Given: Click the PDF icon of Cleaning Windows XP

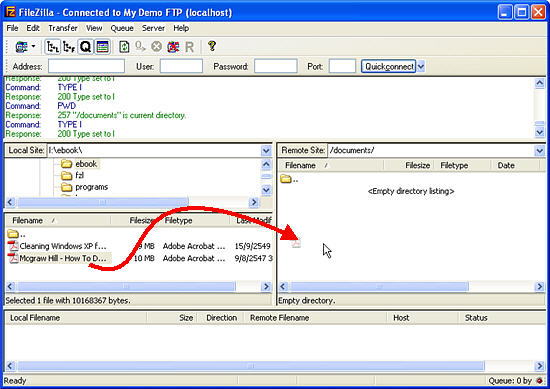Looking at the screenshot, I should click(13, 246).
